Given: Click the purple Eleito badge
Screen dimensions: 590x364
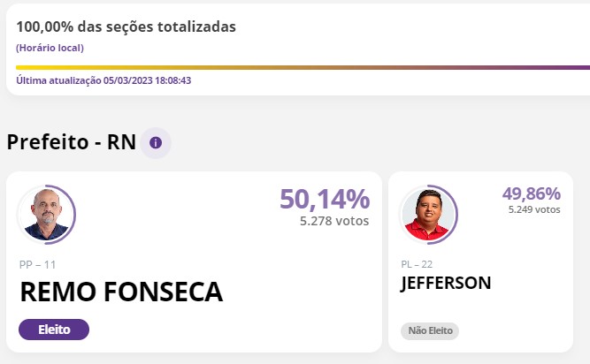Looking at the screenshot, I should coord(54,330).
